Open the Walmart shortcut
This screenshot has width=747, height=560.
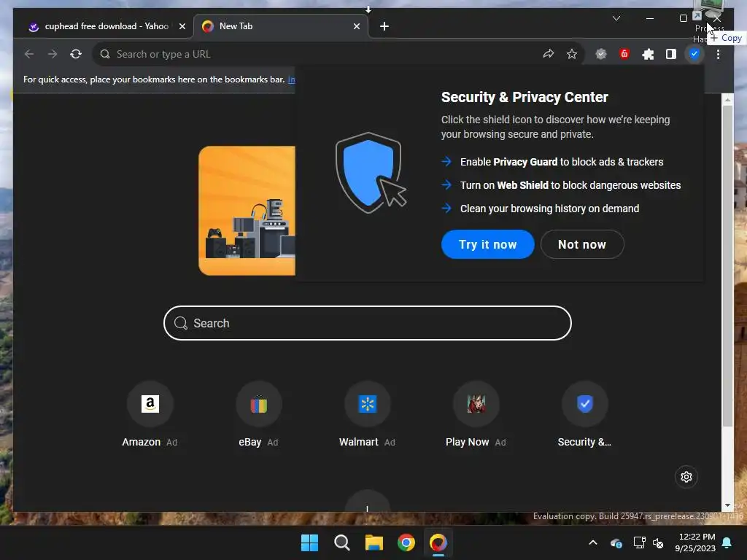click(x=368, y=414)
